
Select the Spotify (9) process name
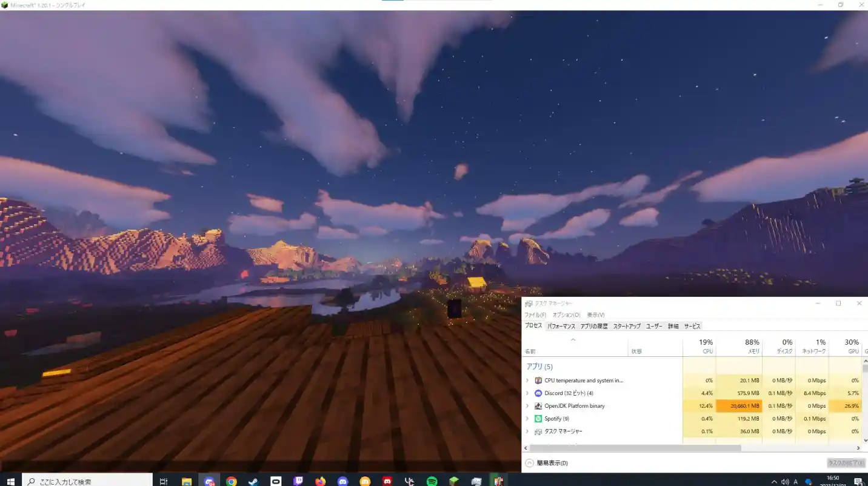557,419
